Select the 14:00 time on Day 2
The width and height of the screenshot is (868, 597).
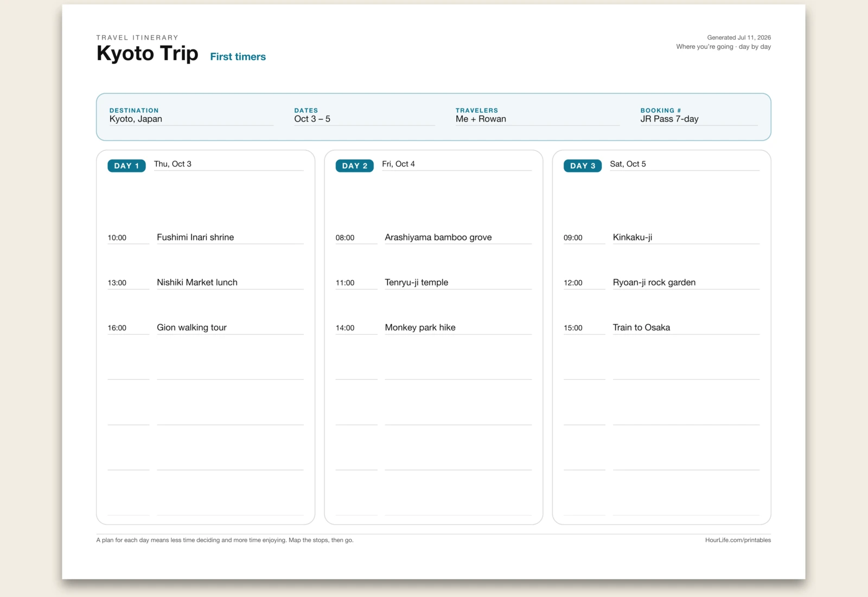point(356,328)
